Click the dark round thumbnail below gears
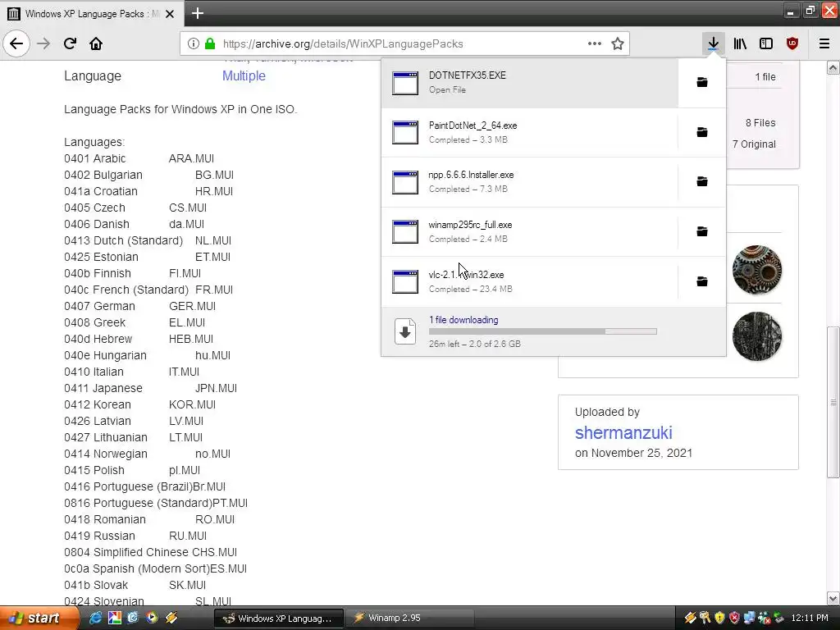This screenshot has height=630, width=840. (757, 336)
